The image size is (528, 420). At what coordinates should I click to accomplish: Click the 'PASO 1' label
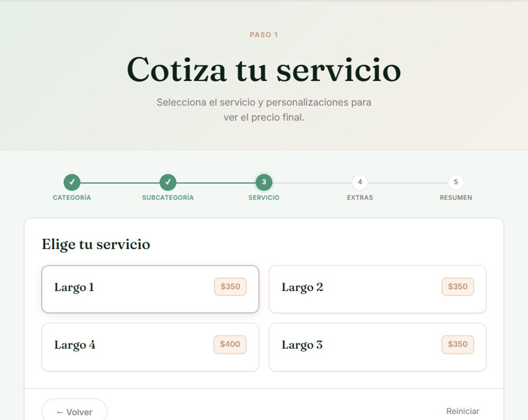tap(264, 35)
